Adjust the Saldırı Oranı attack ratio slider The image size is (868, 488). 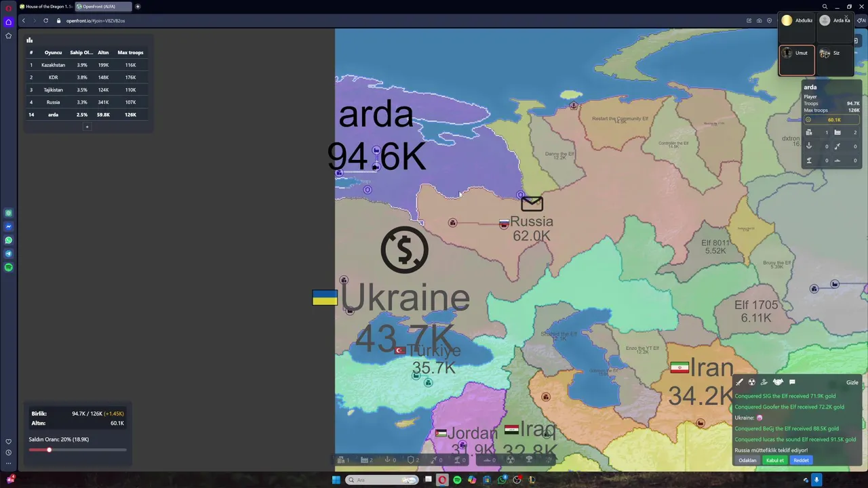tap(77, 449)
